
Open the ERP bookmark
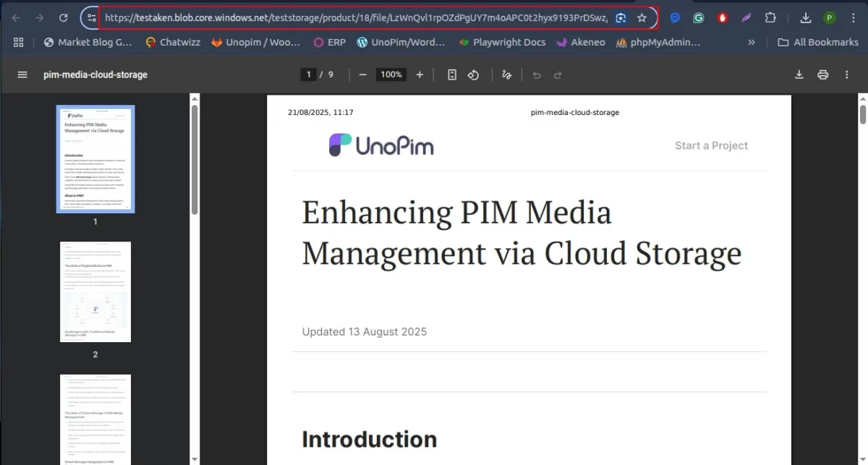[x=329, y=42]
